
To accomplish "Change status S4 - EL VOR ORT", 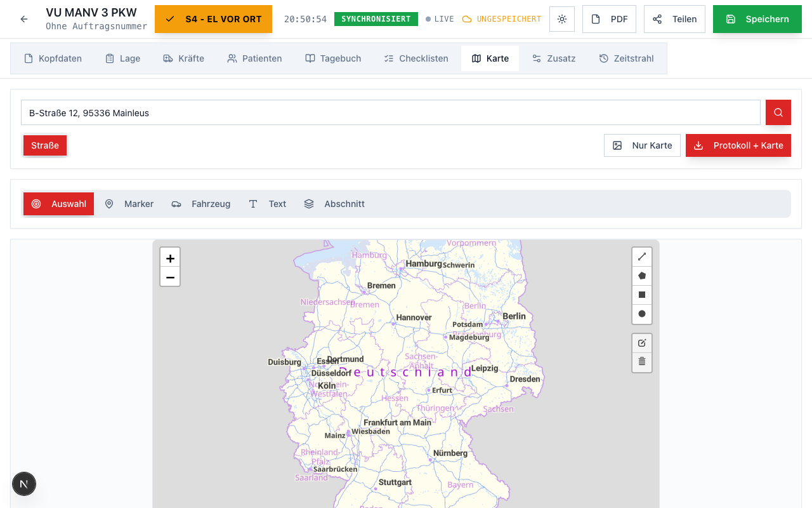I will pyautogui.click(x=213, y=19).
